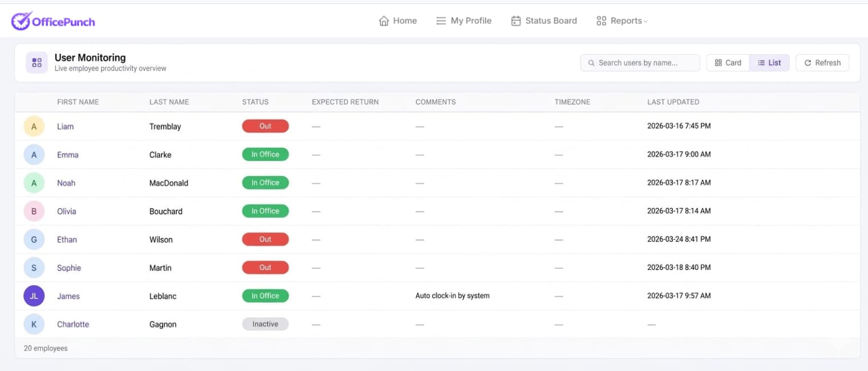Image resolution: width=868 pixels, height=371 pixels.
Task: Go to the Status Board
Action: pos(544,21)
